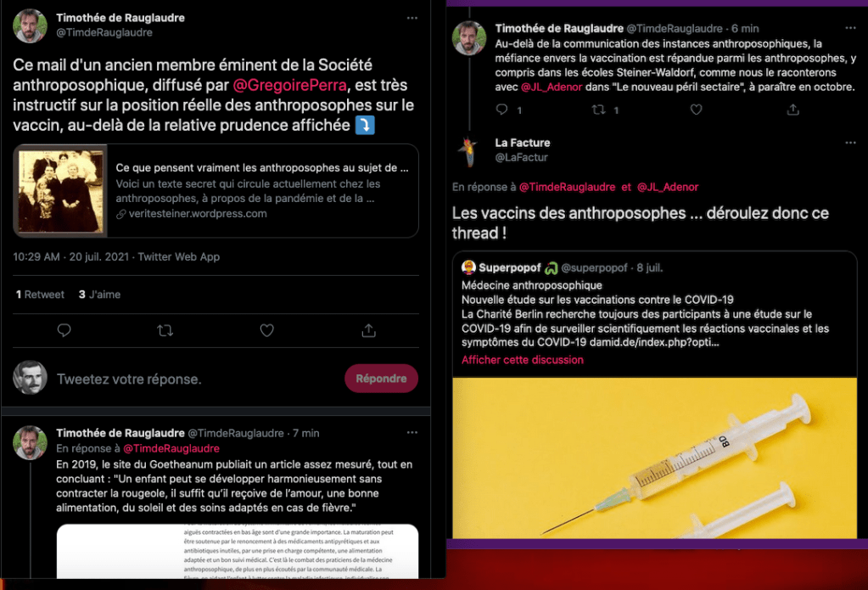This screenshot has height=590, width=868.
Task: Like the main tweet with the heart icon
Action: click(266, 331)
